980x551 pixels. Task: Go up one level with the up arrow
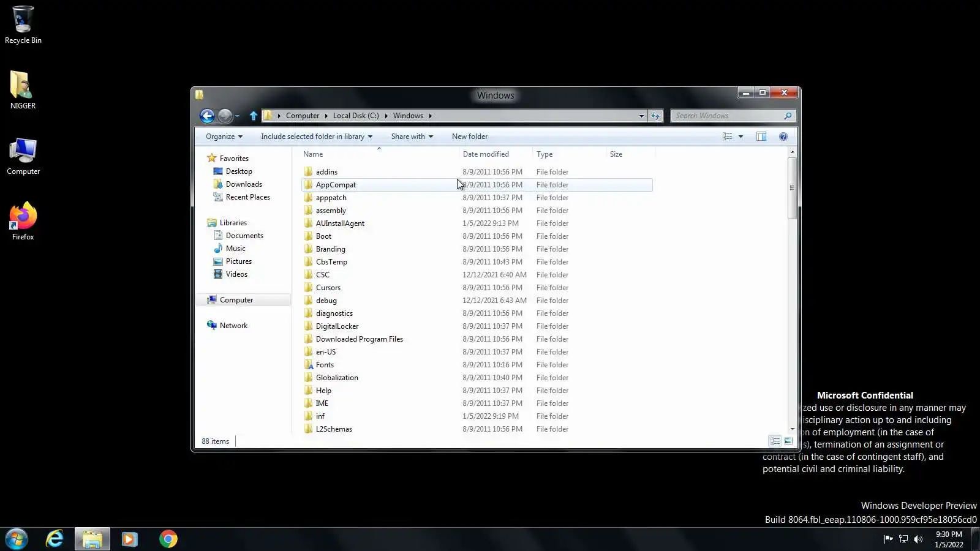(x=254, y=116)
